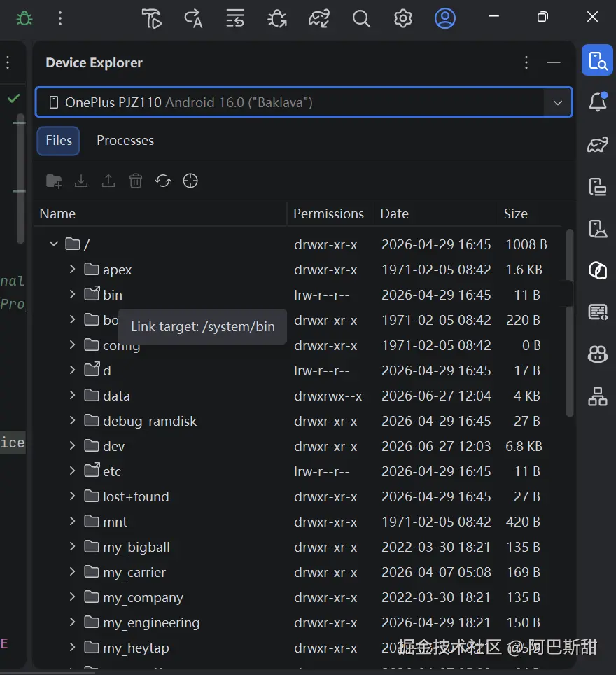Open Gemini spiral icon in right sidebar

tap(598, 270)
